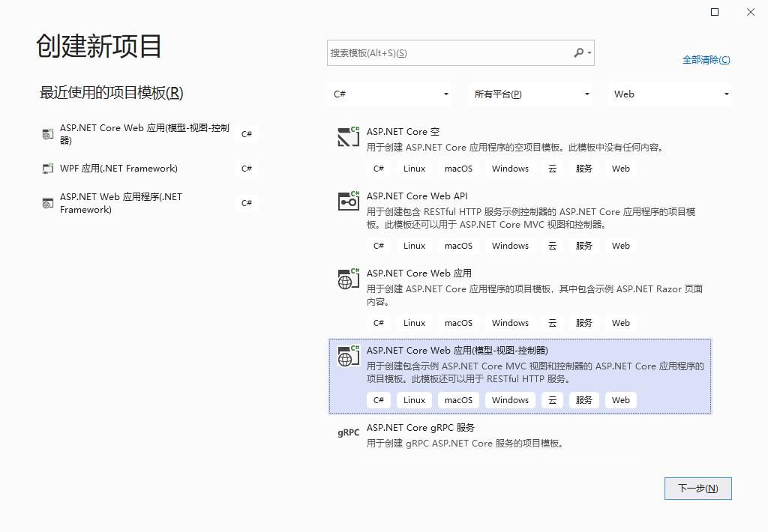This screenshot has width=768, height=532.
Task: Click C# tag on WPF 应用 recent row
Action: pyautogui.click(x=246, y=169)
